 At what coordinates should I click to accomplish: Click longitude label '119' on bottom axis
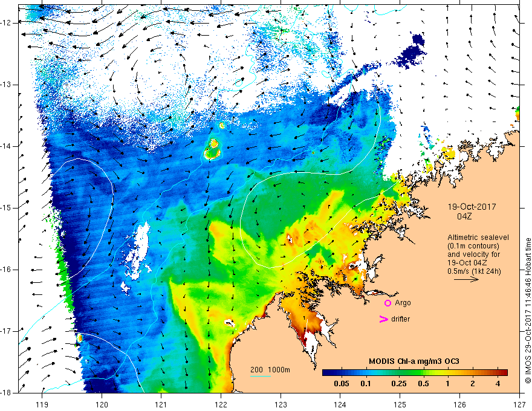click(x=42, y=404)
